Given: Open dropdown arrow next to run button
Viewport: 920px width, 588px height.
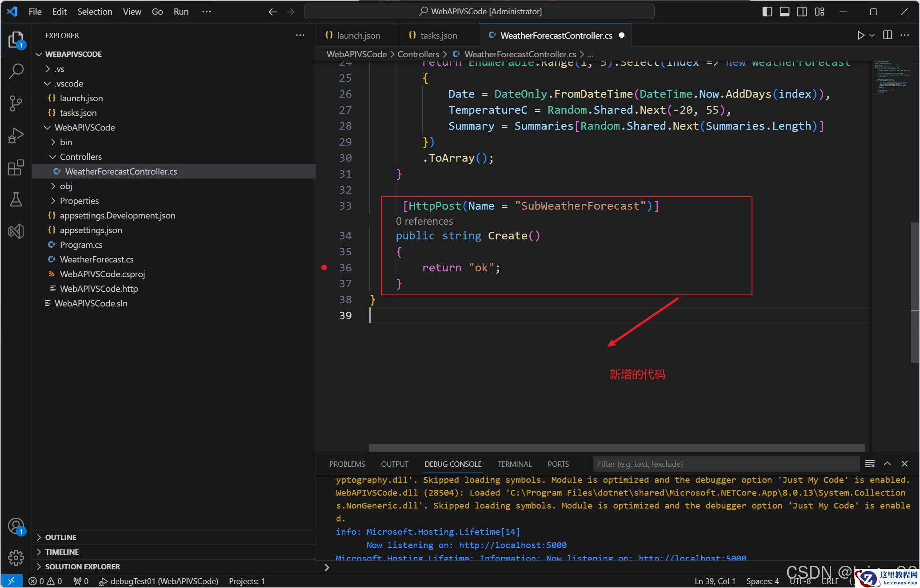Looking at the screenshot, I should [872, 35].
